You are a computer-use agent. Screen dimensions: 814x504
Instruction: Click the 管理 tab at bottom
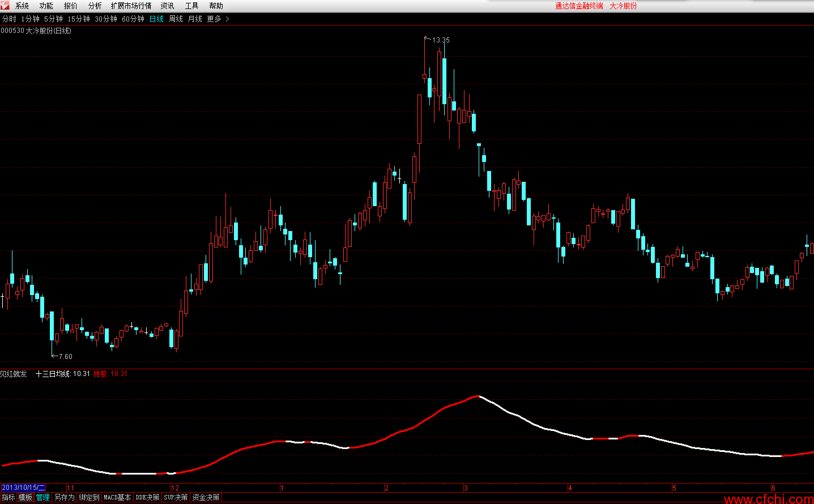[43, 497]
